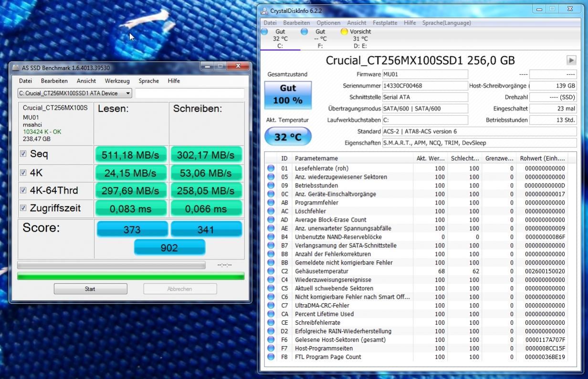Viewport: 588px width, 379px height.
Task: Click empty text field beside drive dropdown
Action: point(189,93)
